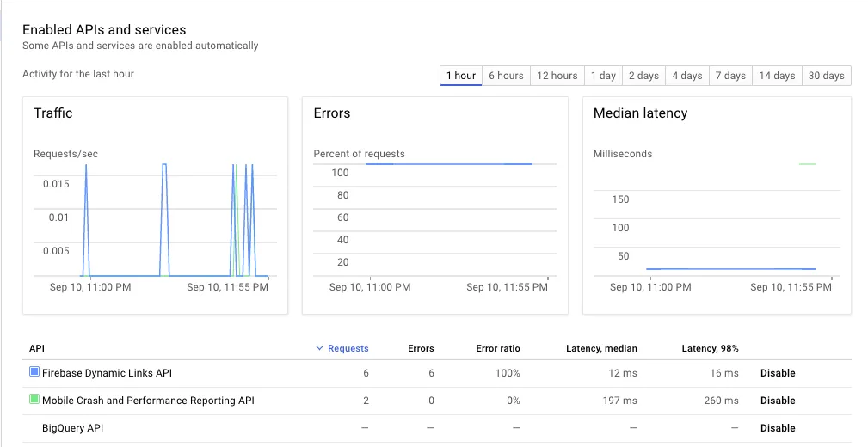Switch to the 12 hours time range
This screenshot has height=447, width=868.
pyautogui.click(x=557, y=76)
